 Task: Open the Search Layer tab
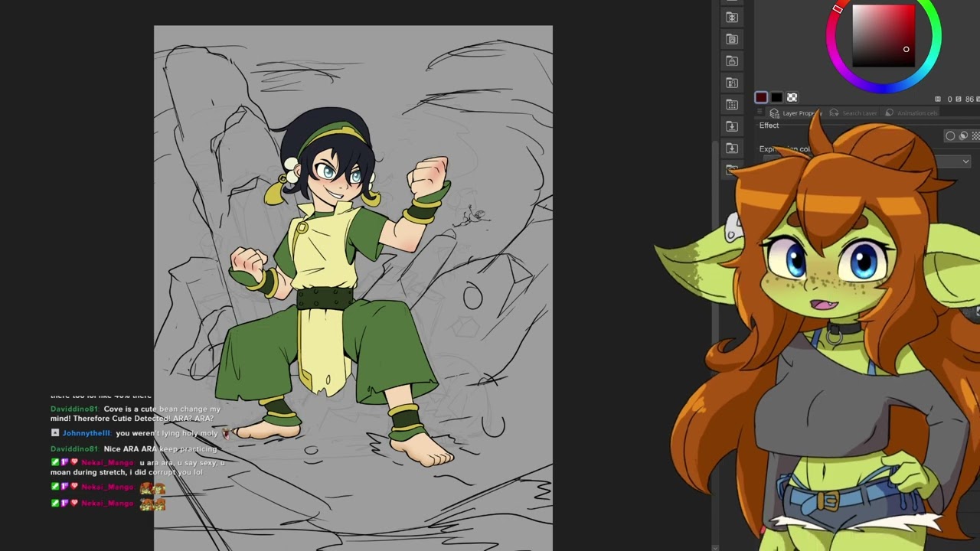pyautogui.click(x=854, y=113)
